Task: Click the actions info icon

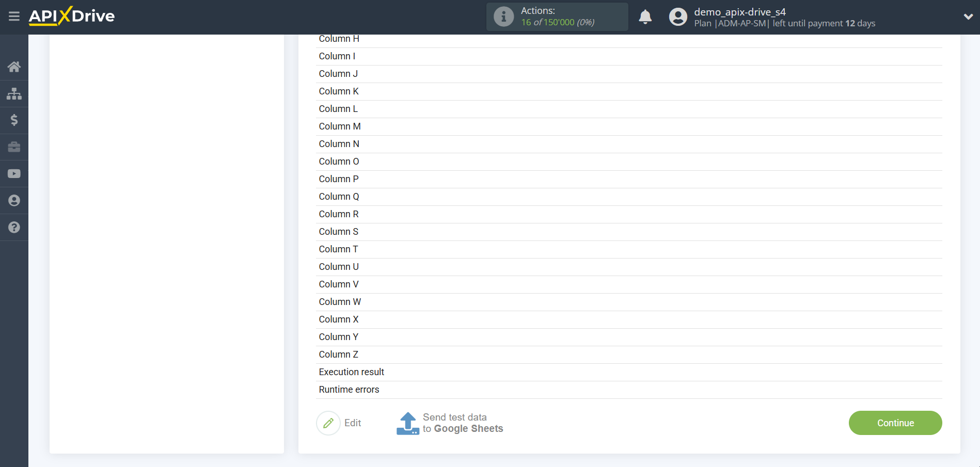Action: 503,17
